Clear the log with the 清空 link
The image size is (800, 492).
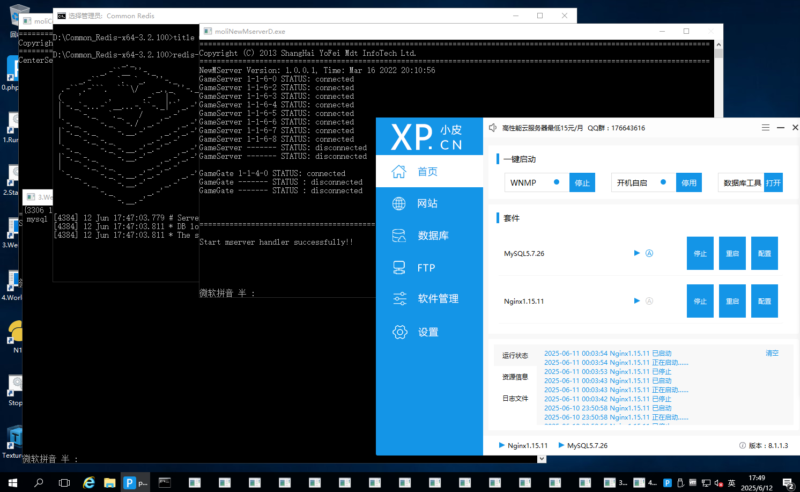(772, 353)
